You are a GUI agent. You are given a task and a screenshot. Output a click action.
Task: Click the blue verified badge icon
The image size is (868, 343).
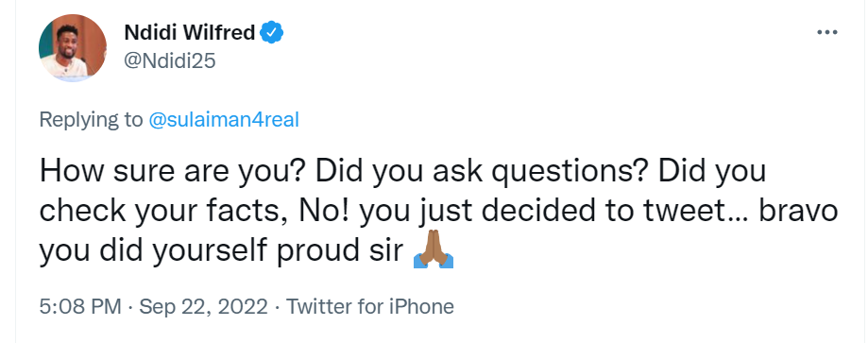tap(272, 33)
